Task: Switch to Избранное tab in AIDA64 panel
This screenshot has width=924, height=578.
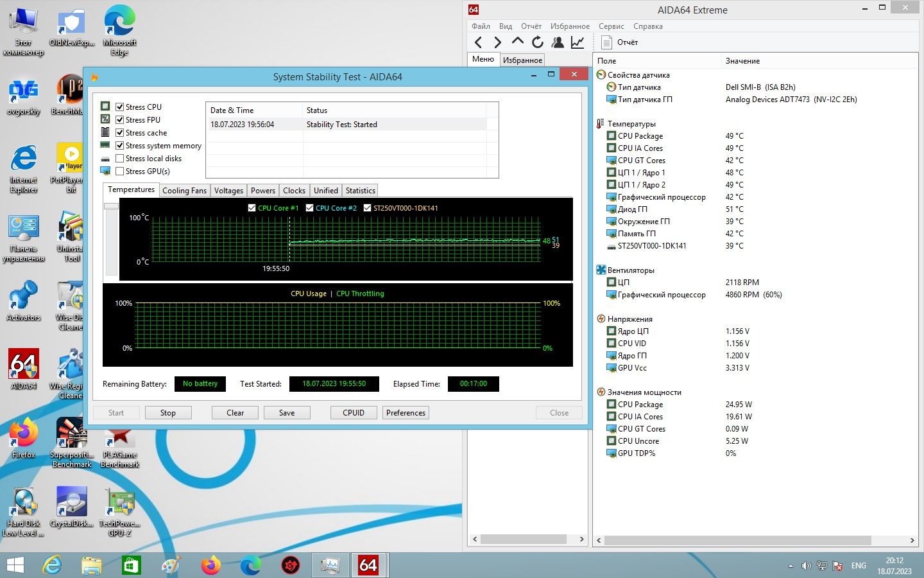Action: (x=522, y=60)
